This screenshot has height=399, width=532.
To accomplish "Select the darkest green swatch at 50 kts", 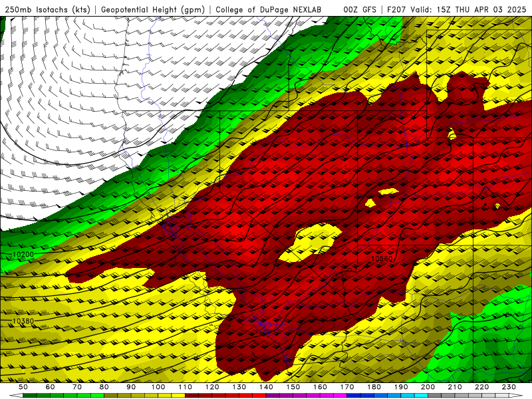I will pos(30,396).
